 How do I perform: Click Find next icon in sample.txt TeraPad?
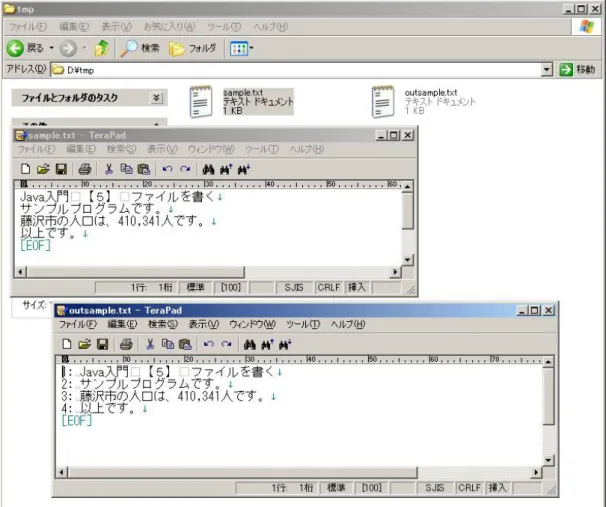pos(244,169)
